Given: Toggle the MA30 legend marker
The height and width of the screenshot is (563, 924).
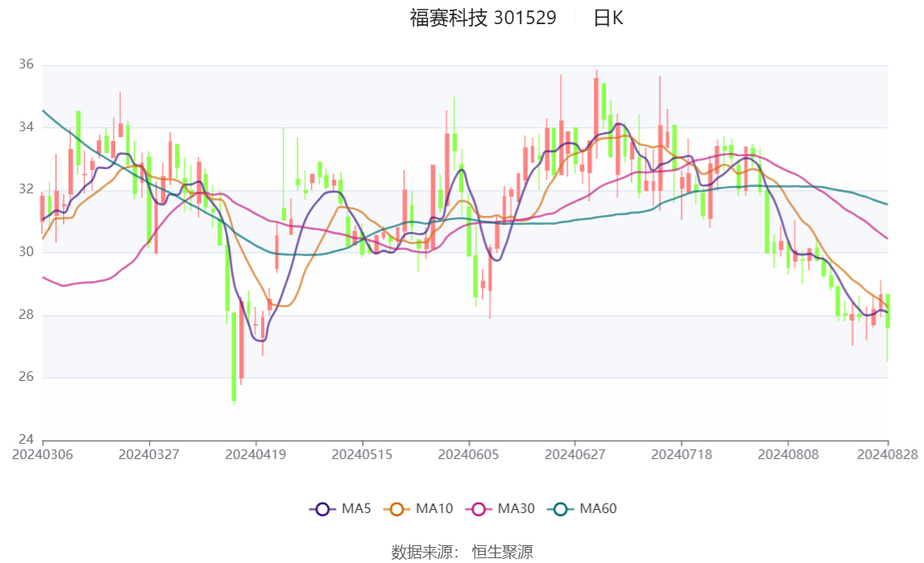Looking at the screenshot, I should (479, 509).
